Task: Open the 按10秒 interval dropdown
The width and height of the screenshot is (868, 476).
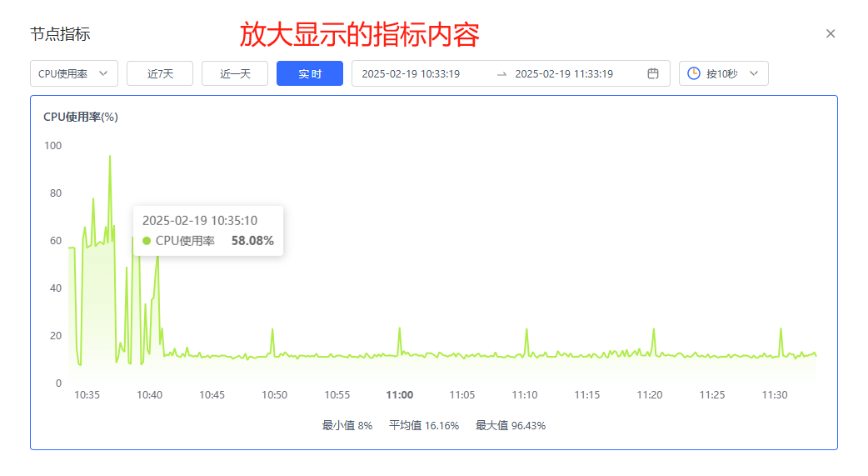Action: coord(724,73)
